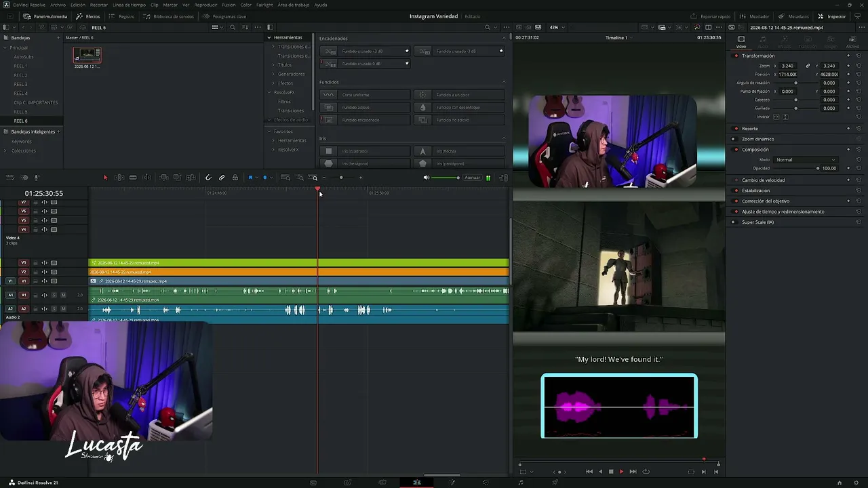Viewport: 868px width, 488px height.
Task: Click the Panel multimedia button
Action: point(45,16)
